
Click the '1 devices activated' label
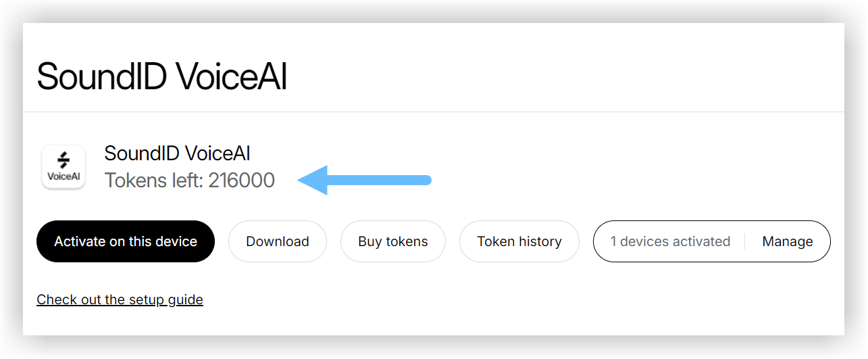tap(670, 241)
